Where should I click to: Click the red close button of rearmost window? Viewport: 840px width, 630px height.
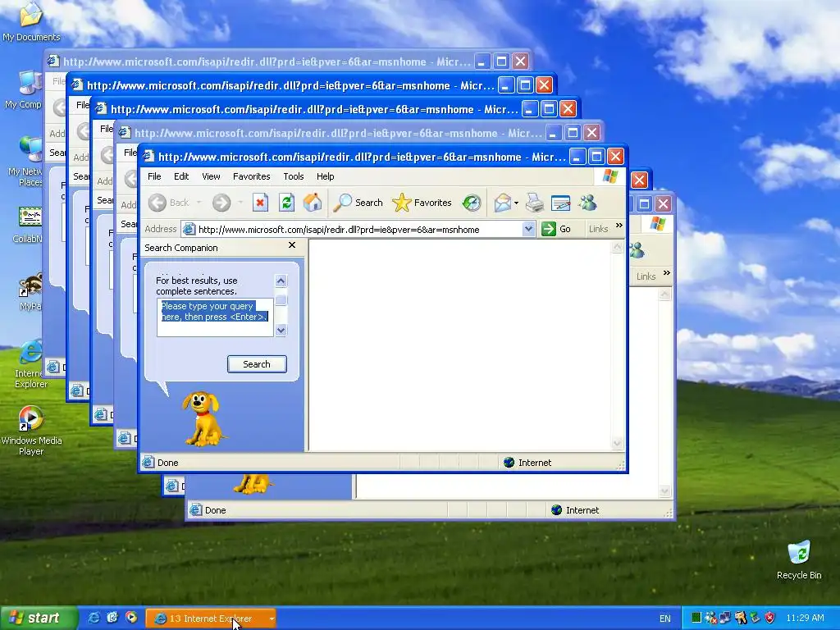[x=663, y=203]
